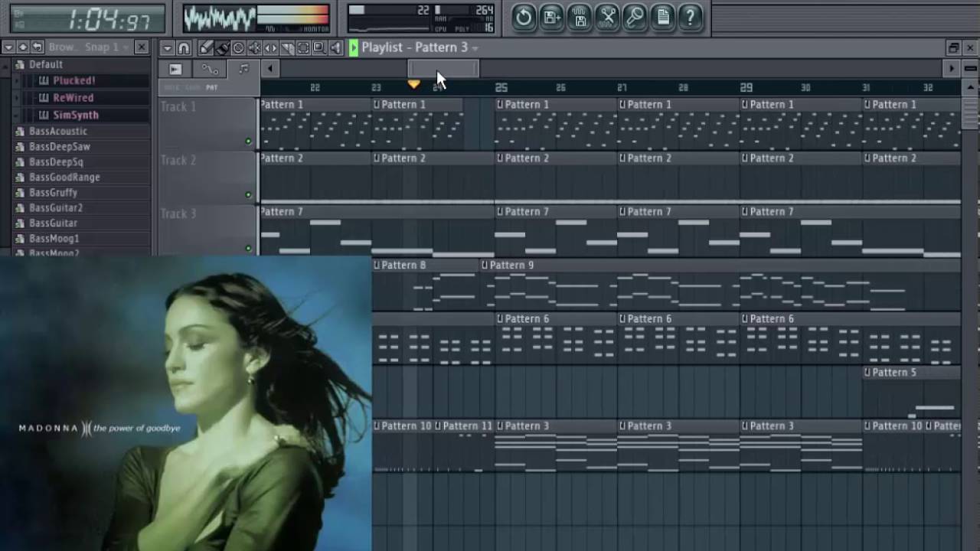Click the Track 3 label
Screen dimensions: 980x551
178,214
